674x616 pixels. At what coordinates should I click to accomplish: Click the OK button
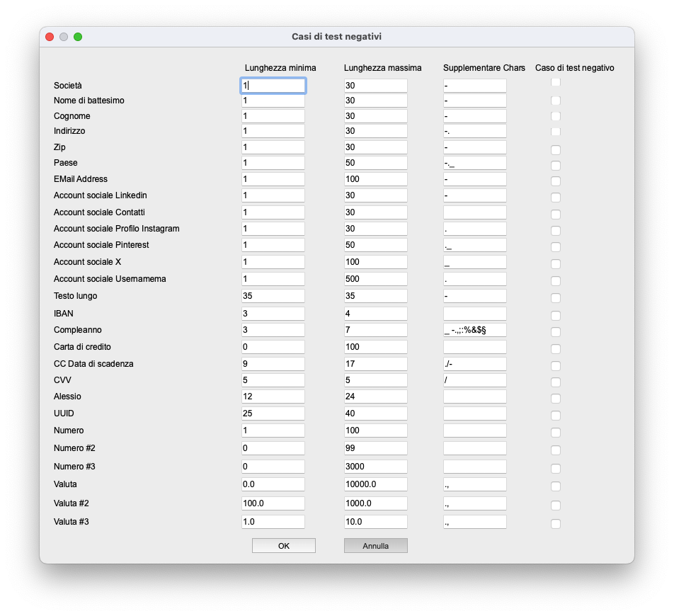click(283, 546)
